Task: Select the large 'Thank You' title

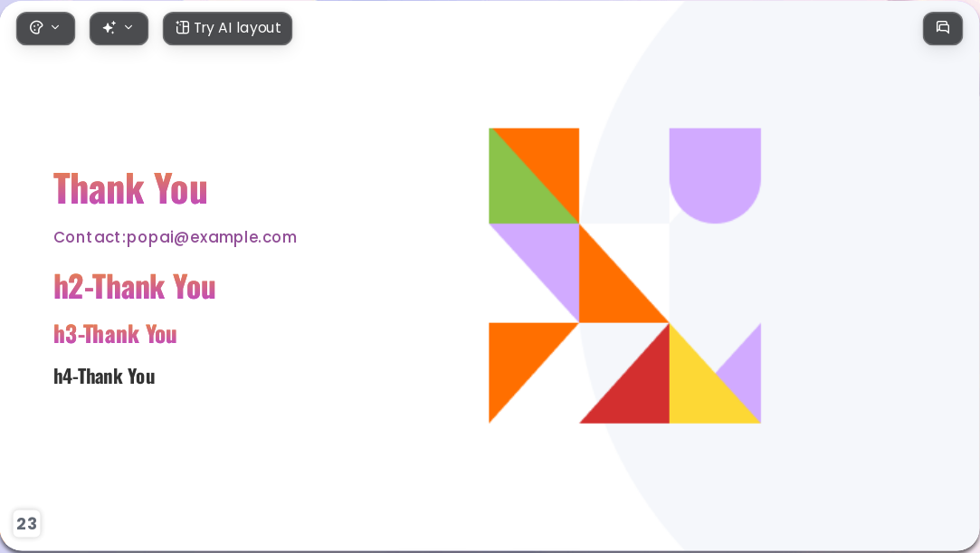Action: coord(130,188)
